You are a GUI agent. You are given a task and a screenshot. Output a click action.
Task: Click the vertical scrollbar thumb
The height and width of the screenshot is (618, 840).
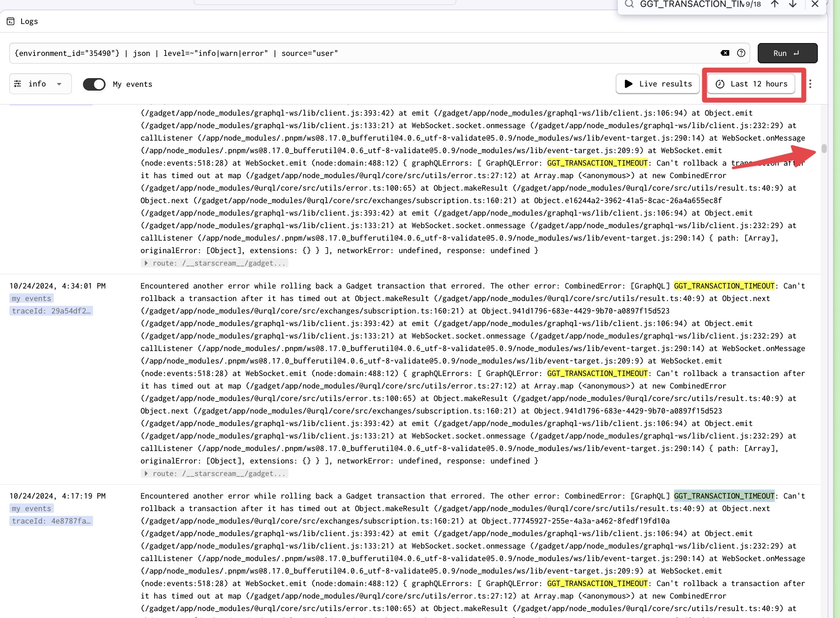(824, 149)
